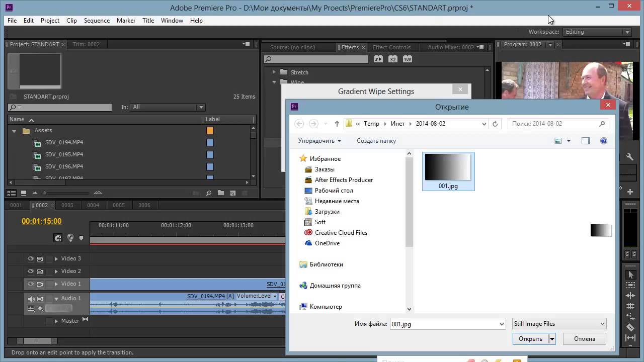Click the Set Encore chapter marker icon
644x362 pixels.
click(70, 238)
